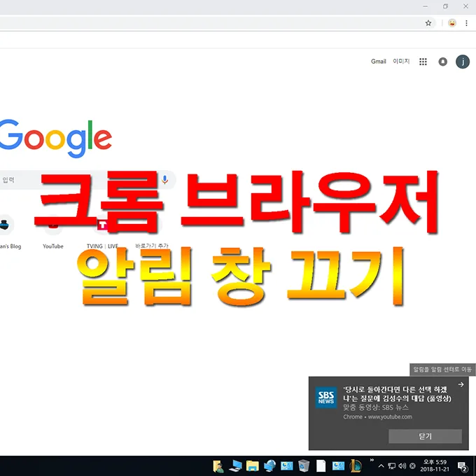476x476 pixels.
Task: Open the Gmail link
Action: click(x=378, y=62)
